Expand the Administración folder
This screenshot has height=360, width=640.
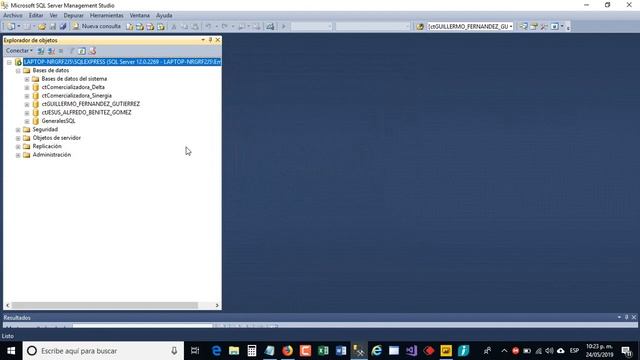tap(18, 155)
